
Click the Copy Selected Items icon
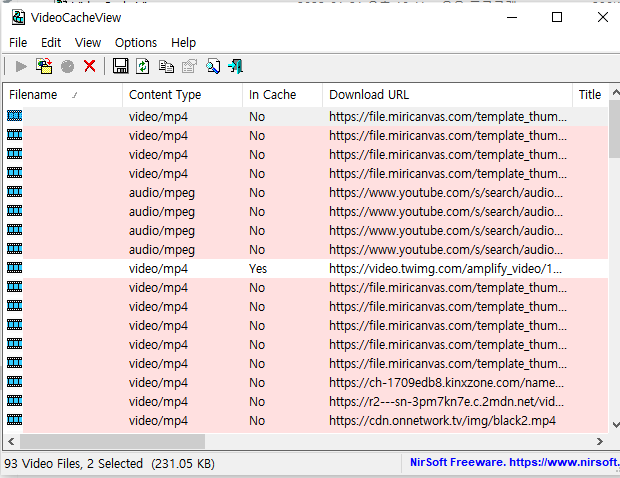point(166,66)
